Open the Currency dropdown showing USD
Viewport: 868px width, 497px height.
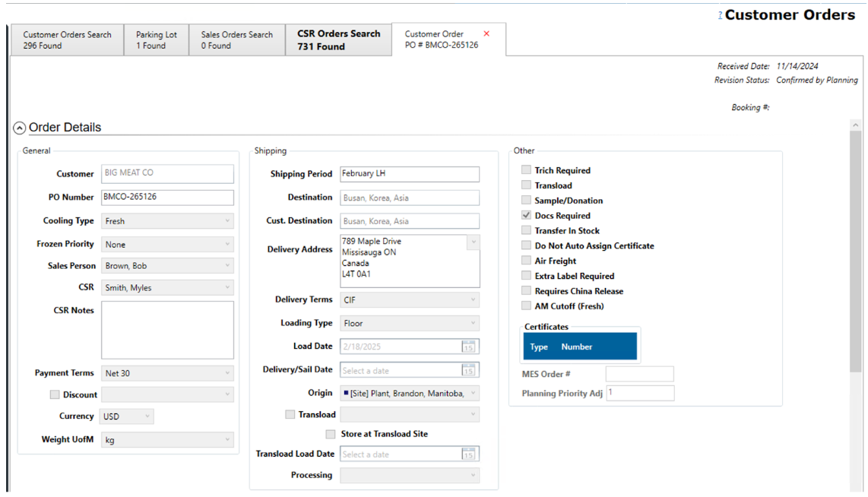click(x=126, y=416)
